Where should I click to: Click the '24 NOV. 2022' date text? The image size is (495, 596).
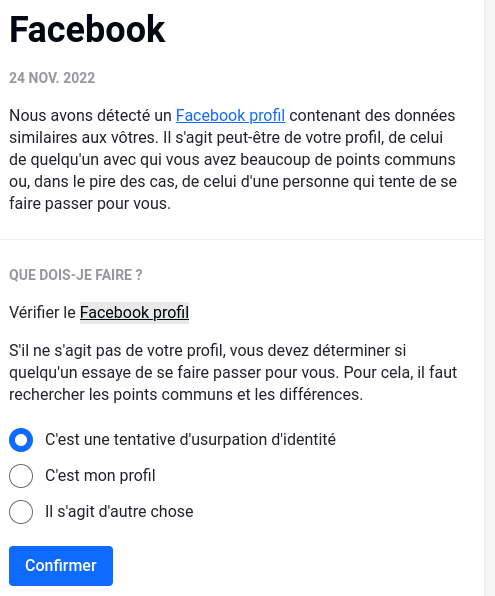[52, 78]
